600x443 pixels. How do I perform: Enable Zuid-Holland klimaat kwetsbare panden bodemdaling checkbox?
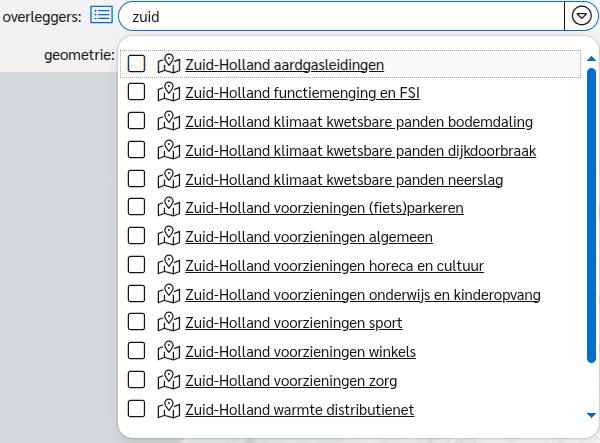click(x=136, y=121)
